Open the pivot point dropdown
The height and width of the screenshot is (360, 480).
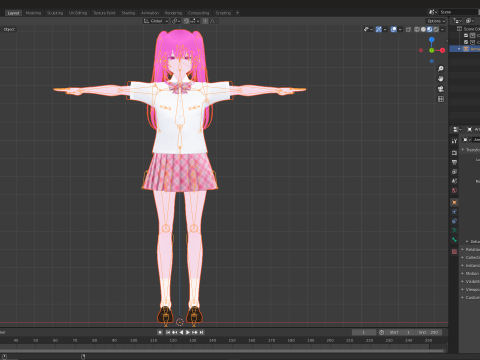point(176,21)
